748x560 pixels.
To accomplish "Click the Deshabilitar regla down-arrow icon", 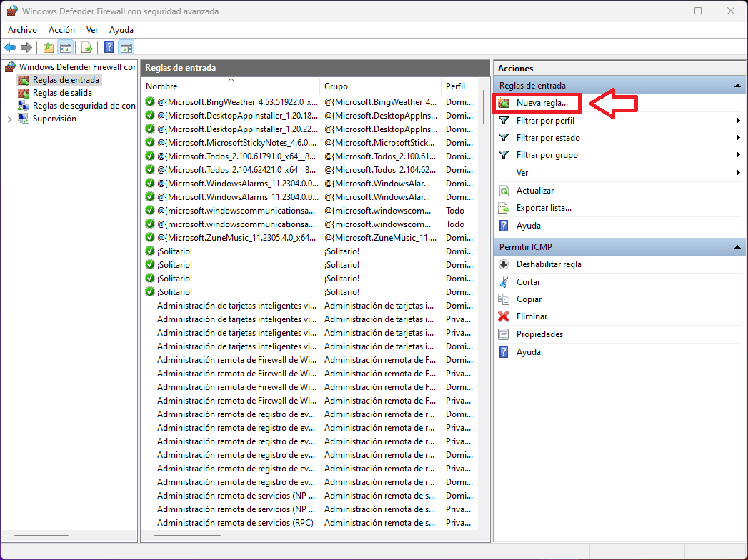I will coord(504,264).
